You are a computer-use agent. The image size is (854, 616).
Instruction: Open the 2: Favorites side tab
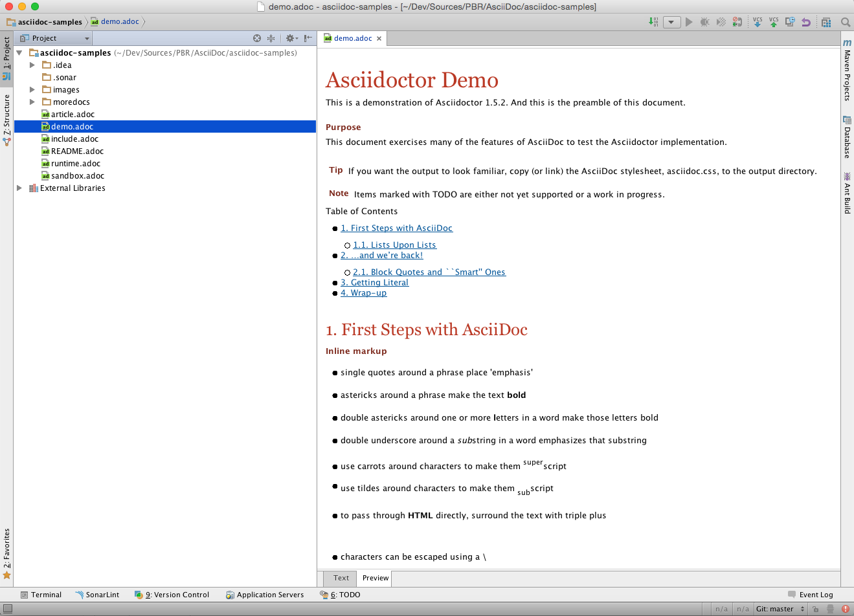[x=6, y=554]
